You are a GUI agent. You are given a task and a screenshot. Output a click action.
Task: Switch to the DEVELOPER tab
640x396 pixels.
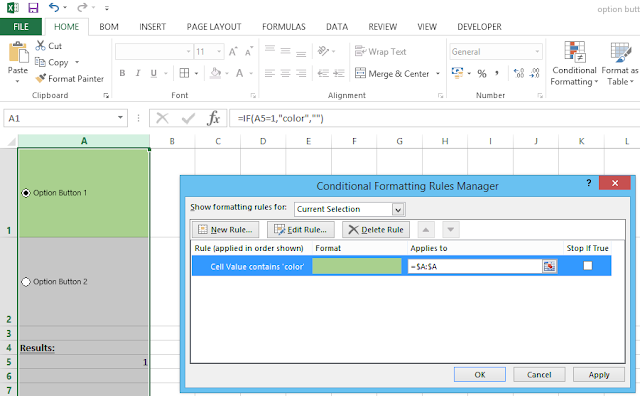[x=479, y=27]
